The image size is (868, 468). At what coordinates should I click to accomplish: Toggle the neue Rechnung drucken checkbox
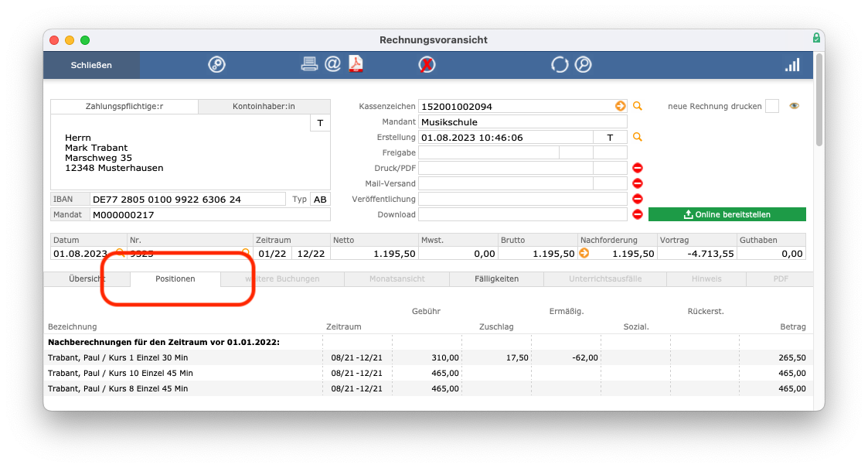771,106
